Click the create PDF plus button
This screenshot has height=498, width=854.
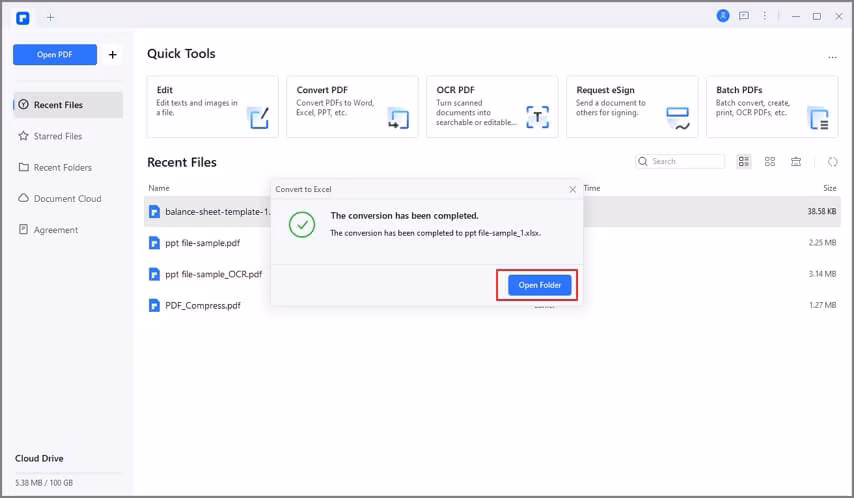pos(113,55)
